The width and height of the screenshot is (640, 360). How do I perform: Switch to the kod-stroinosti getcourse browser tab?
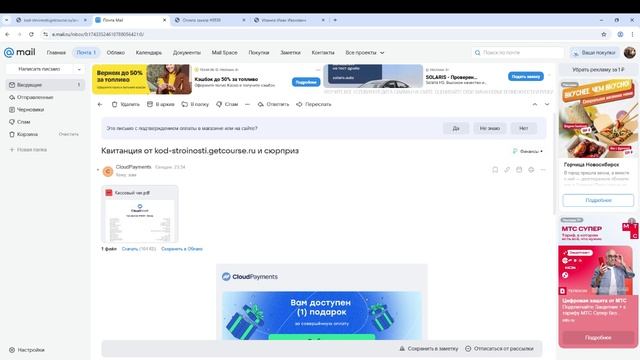(51, 20)
